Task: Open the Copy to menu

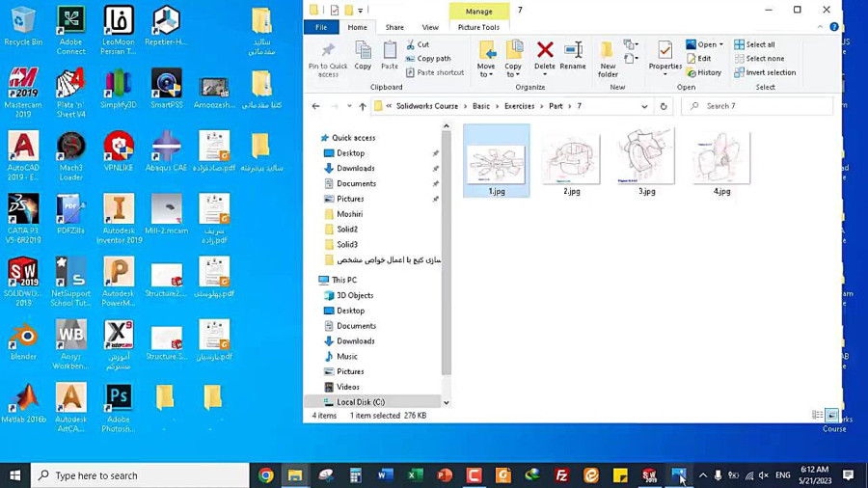Action: pos(513,59)
